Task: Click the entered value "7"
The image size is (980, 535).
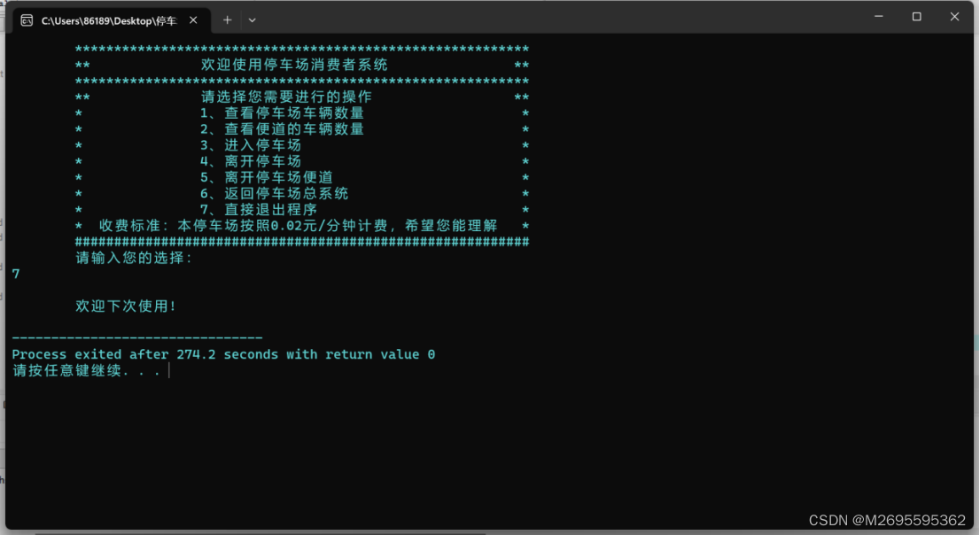Action: click(x=16, y=274)
